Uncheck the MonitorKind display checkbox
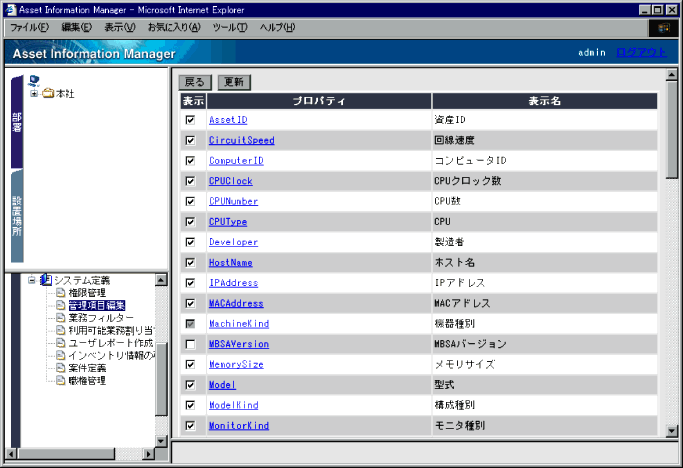The width and height of the screenshot is (683, 468). (190, 425)
